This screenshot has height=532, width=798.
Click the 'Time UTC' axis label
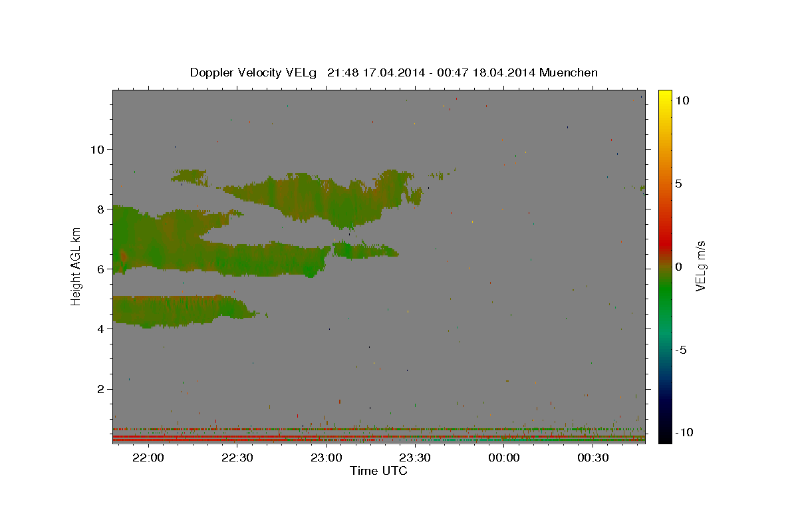(x=378, y=471)
